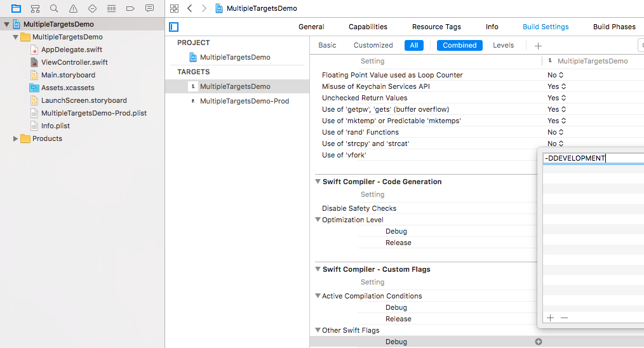644x348 pixels.
Task: Click the -DDEVELOPMENT text field
Action: (x=591, y=158)
